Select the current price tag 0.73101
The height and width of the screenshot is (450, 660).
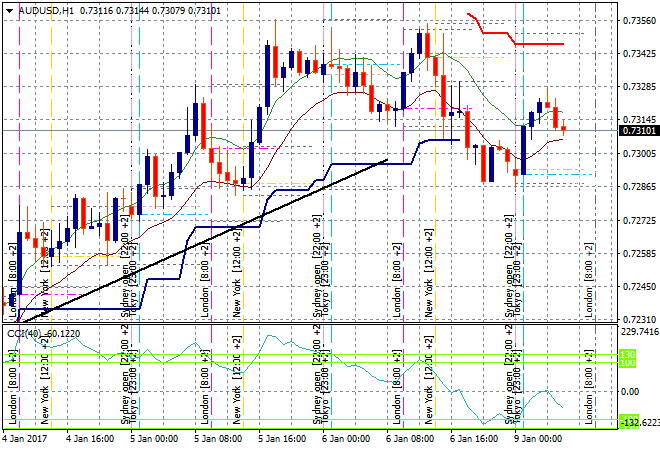(639, 131)
